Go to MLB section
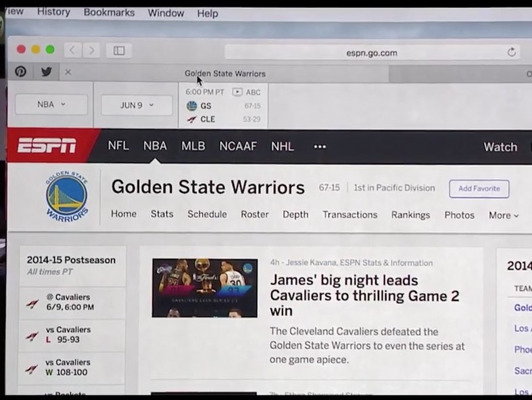Screen dimensions: 532x400 pyautogui.click(x=193, y=146)
